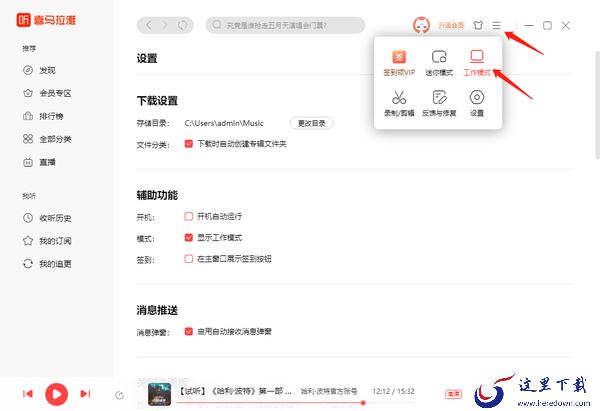Image resolution: width=600 pixels, height=411 pixels.
Task: Uncheck 下载时自动创建专辑文件夹
Action: click(189, 144)
